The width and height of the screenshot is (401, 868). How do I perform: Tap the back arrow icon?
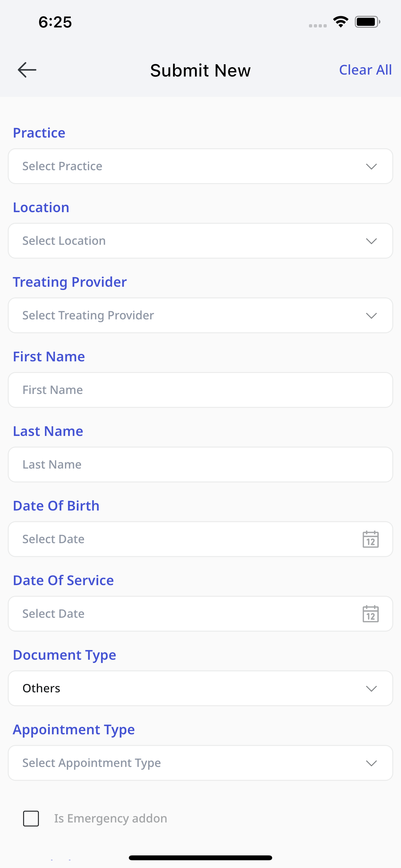(27, 70)
